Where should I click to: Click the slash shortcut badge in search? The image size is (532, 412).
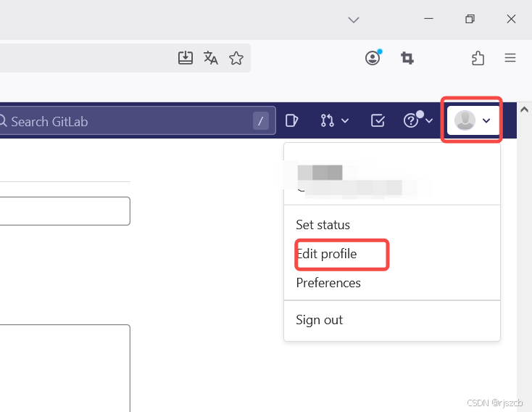coord(261,121)
